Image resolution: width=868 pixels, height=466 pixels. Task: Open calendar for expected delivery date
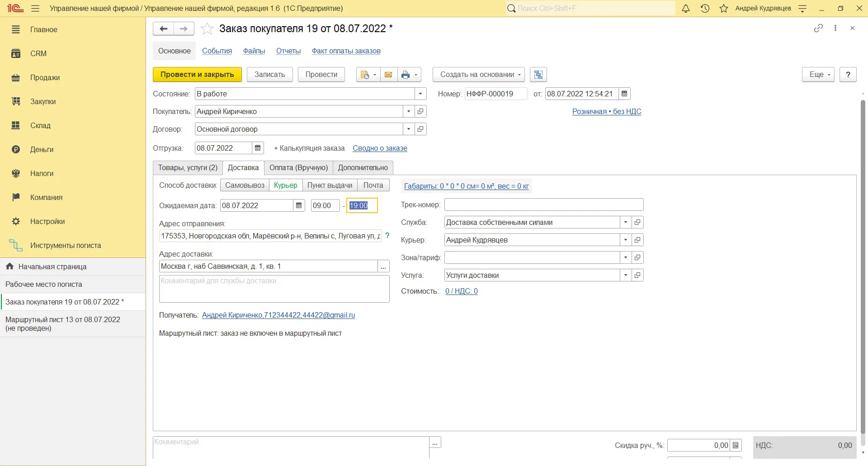click(299, 205)
